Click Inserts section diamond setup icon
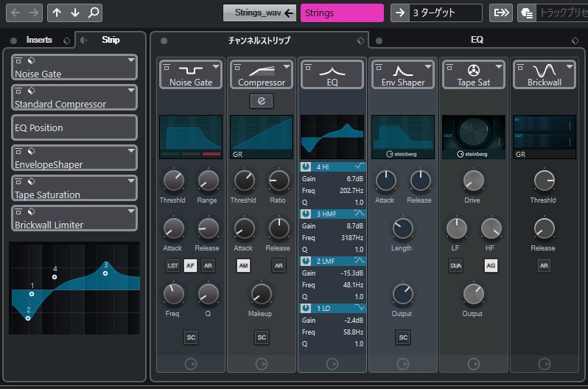 (67, 41)
